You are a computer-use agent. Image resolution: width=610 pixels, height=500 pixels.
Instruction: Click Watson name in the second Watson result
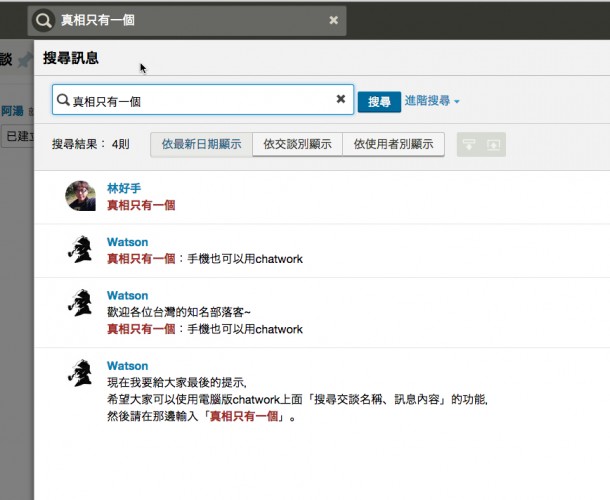pos(127,296)
